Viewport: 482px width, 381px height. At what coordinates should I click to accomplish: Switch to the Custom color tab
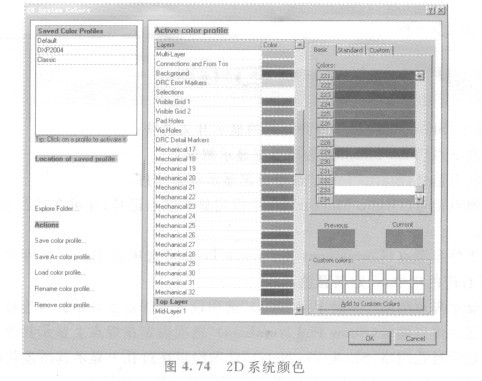pos(379,50)
